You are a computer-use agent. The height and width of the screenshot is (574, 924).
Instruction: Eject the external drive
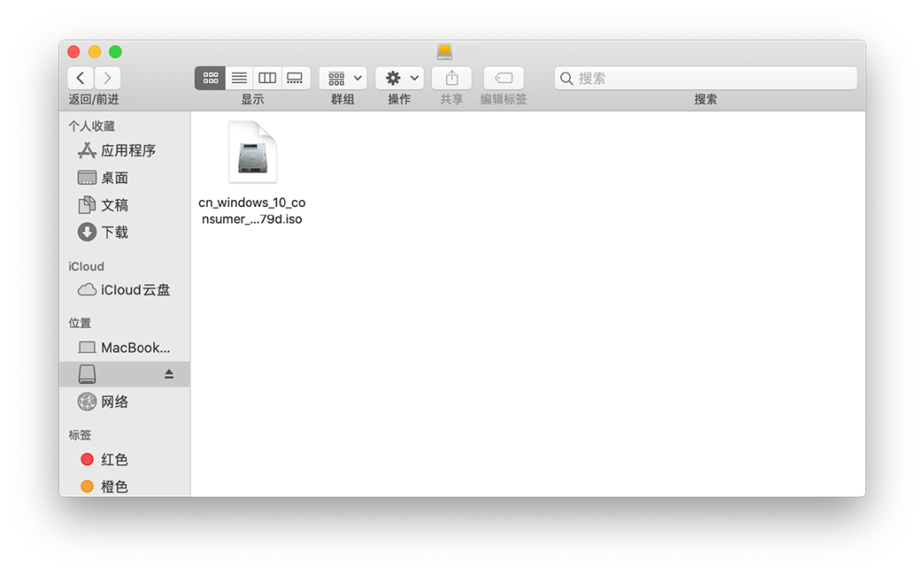coord(169,374)
